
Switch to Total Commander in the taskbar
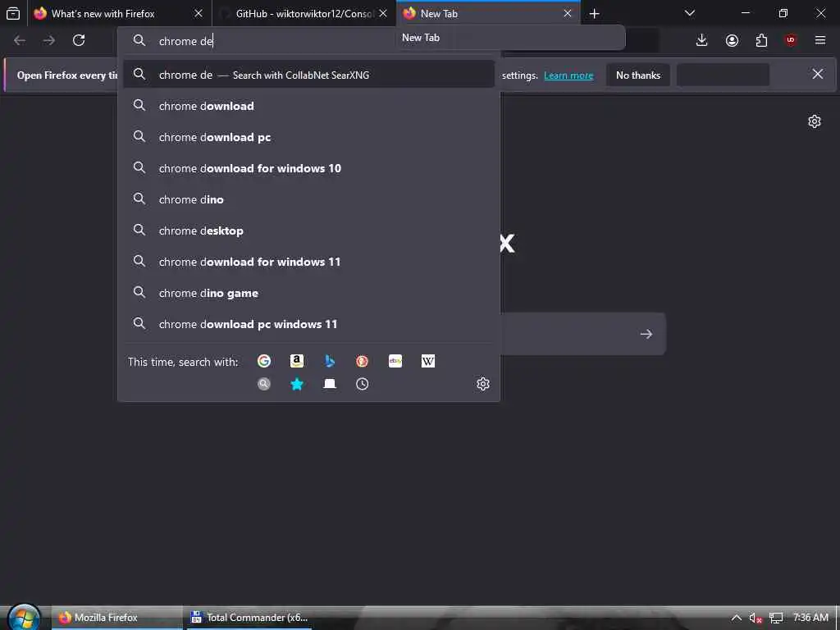pyautogui.click(x=249, y=618)
